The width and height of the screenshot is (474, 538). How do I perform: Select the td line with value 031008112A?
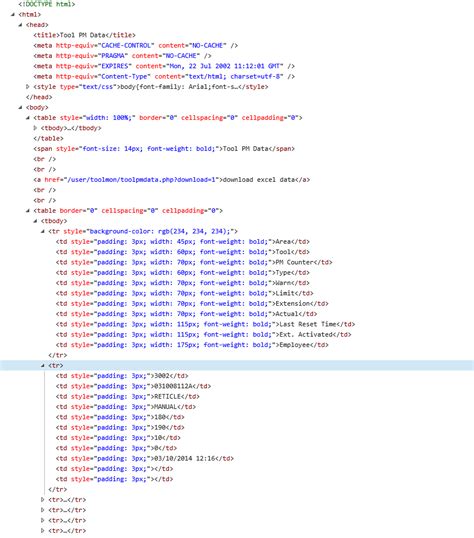pos(133,386)
